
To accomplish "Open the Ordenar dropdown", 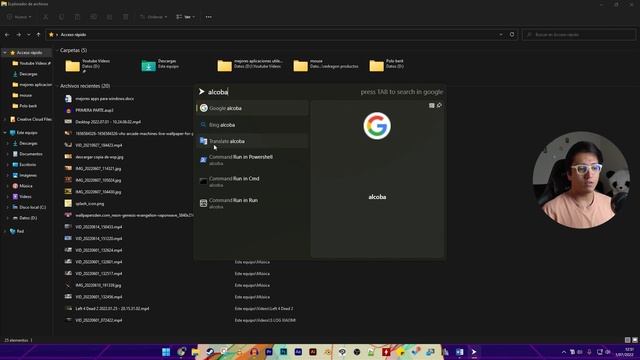I will pyautogui.click(x=153, y=17).
